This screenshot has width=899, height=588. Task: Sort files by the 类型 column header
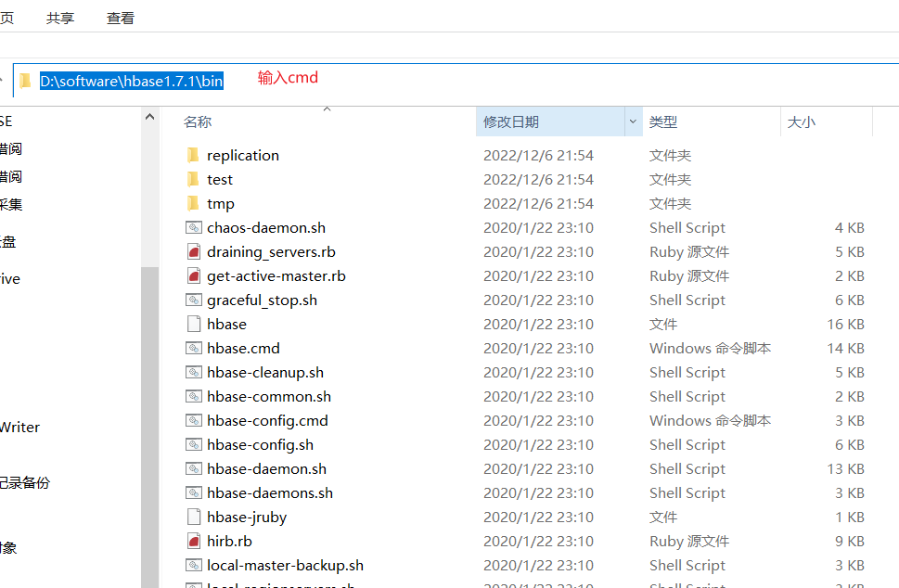[663, 122]
